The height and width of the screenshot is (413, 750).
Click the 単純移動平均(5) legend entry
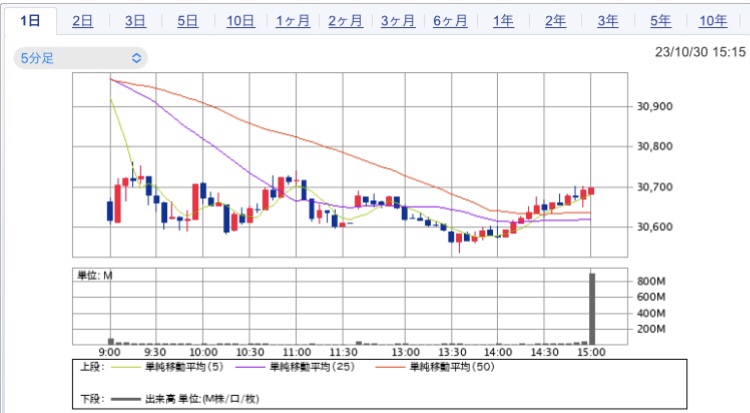pyautogui.click(x=184, y=367)
